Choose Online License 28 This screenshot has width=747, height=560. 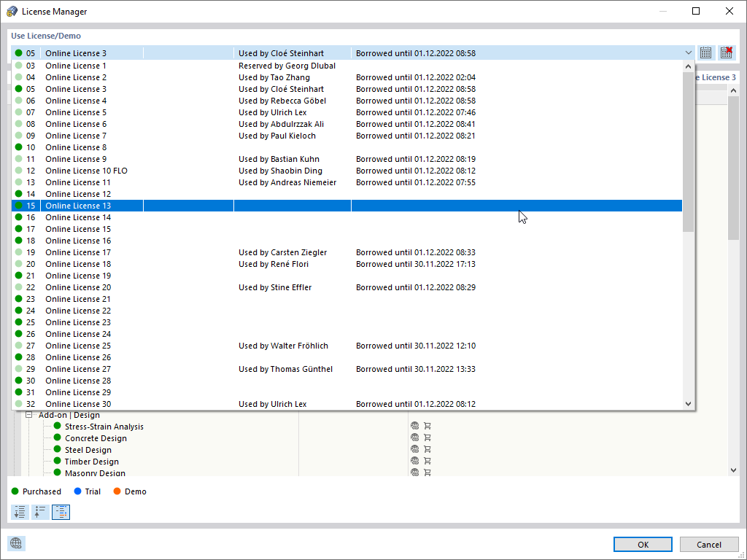tap(347, 381)
